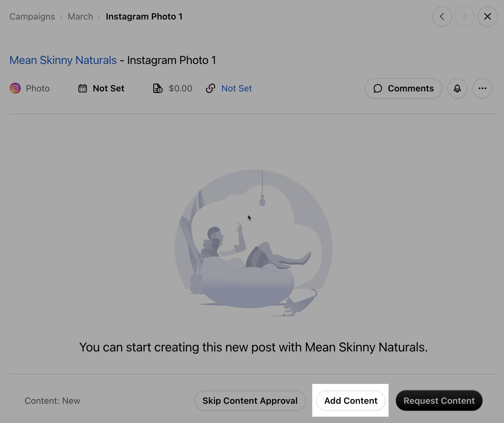Screen dimensions: 504x423
Task: Close the Instagram Photo 1 panel
Action: [487, 16]
